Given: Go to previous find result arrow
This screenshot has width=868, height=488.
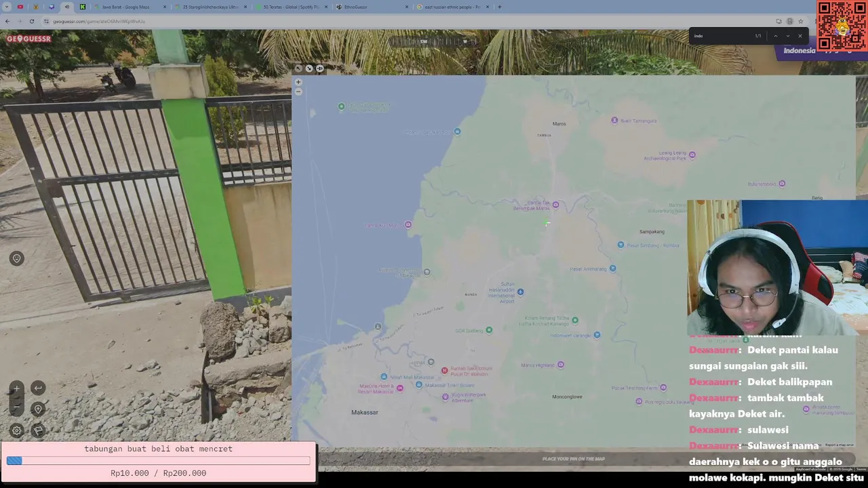Looking at the screenshot, I should pyautogui.click(x=776, y=36).
